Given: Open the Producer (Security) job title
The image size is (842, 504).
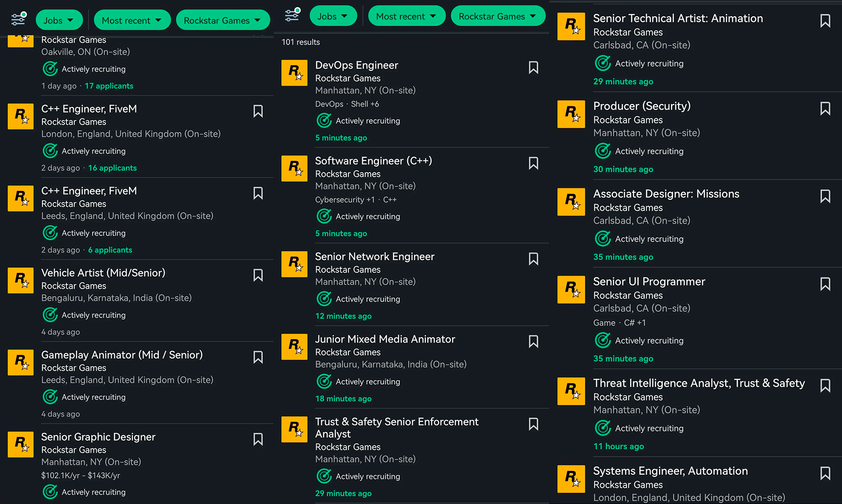Looking at the screenshot, I should coord(642,106).
